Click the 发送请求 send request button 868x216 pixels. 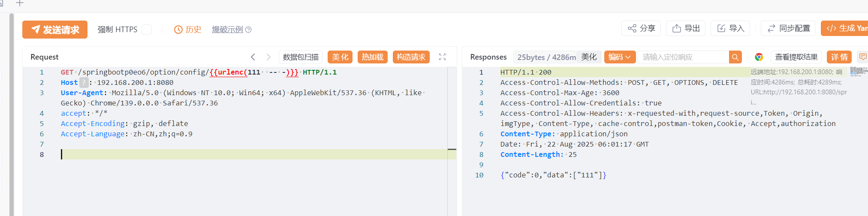click(x=55, y=30)
